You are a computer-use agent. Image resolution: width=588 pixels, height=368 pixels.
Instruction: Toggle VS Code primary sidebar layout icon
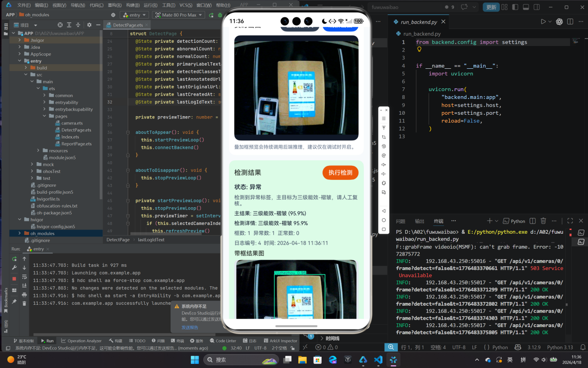(516, 7)
